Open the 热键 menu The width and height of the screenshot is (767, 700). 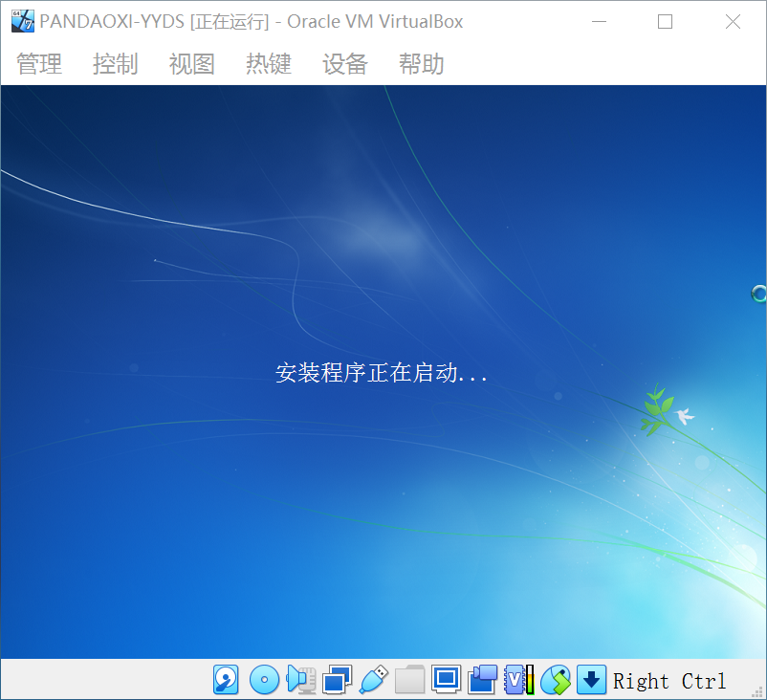pyautogui.click(x=269, y=64)
